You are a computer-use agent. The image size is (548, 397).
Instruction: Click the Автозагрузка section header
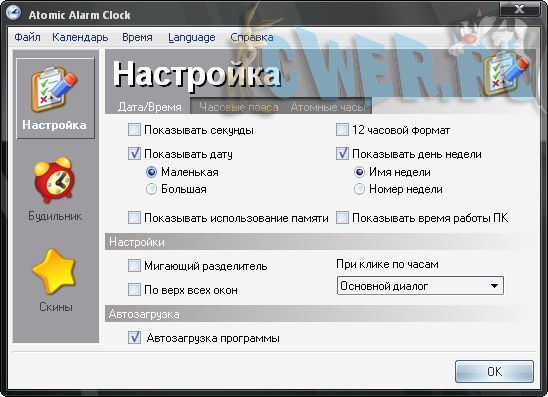point(320,314)
